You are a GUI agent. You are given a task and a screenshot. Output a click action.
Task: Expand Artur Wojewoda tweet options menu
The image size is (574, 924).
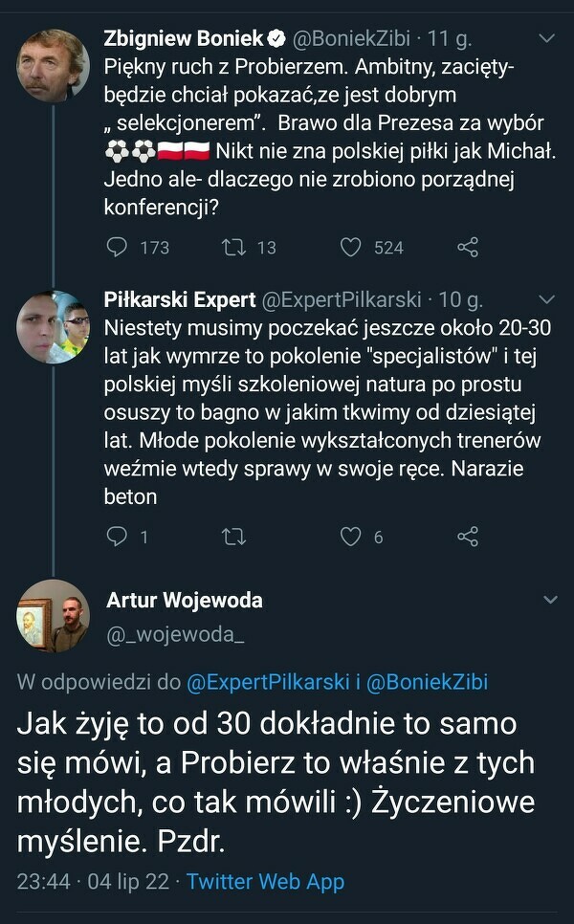pyautogui.click(x=550, y=600)
